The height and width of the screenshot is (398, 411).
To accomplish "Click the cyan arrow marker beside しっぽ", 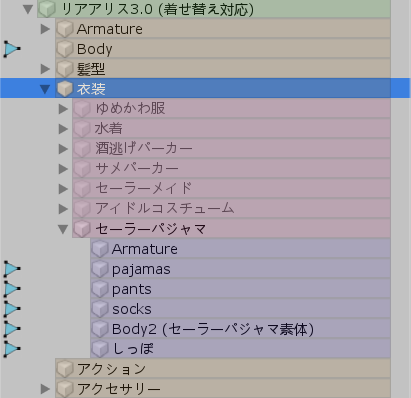I will click(x=12, y=349).
